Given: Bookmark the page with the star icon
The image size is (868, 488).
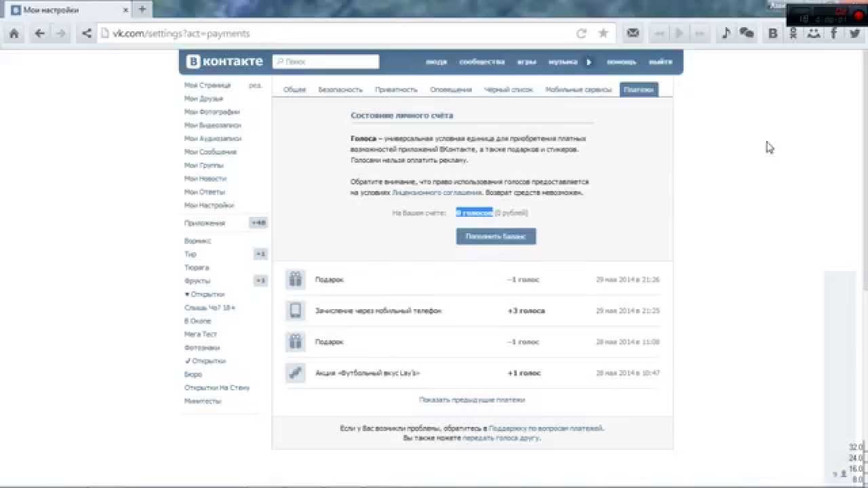Looking at the screenshot, I should click(x=603, y=33).
